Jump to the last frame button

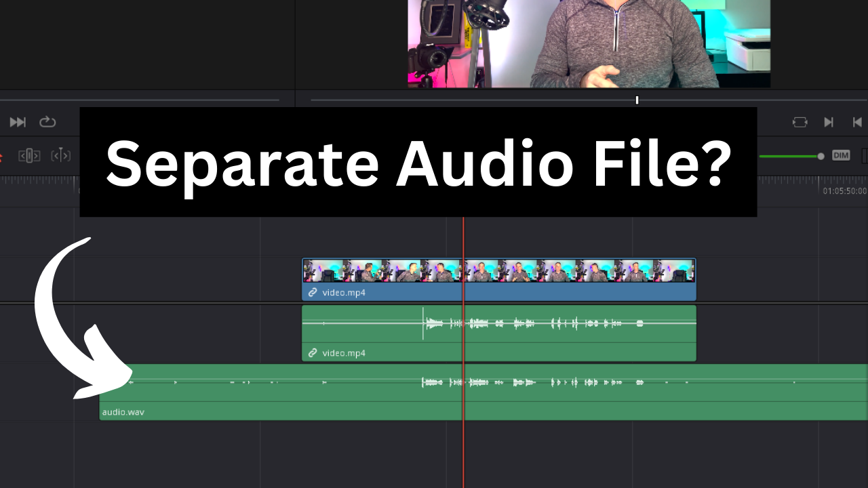coord(18,122)
